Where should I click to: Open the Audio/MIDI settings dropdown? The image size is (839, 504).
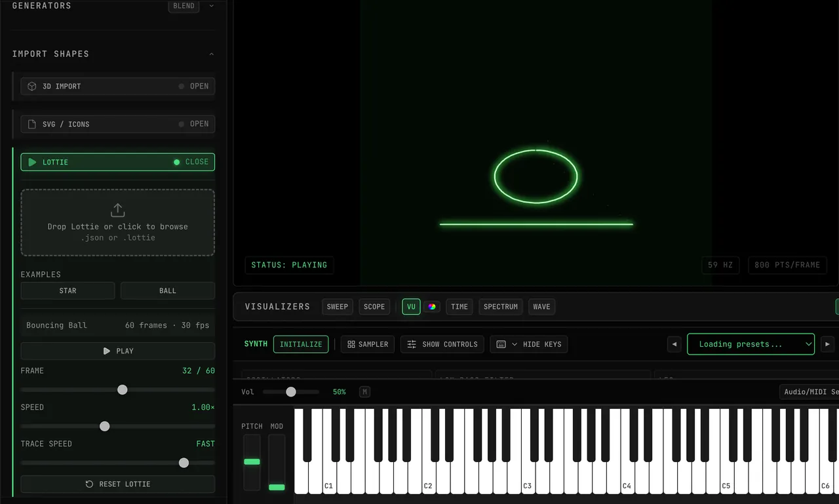pyautogui.click(x=810, y=392)
